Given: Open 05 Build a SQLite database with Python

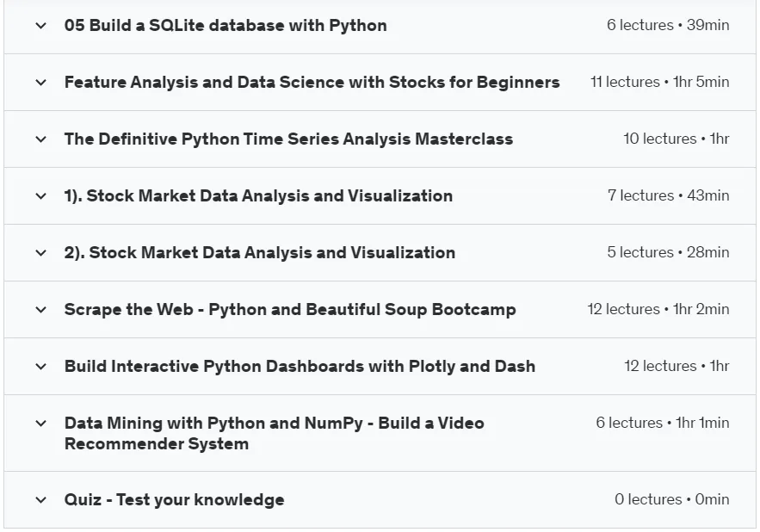Looking at the screenshot, I should [x=226, y=25].
